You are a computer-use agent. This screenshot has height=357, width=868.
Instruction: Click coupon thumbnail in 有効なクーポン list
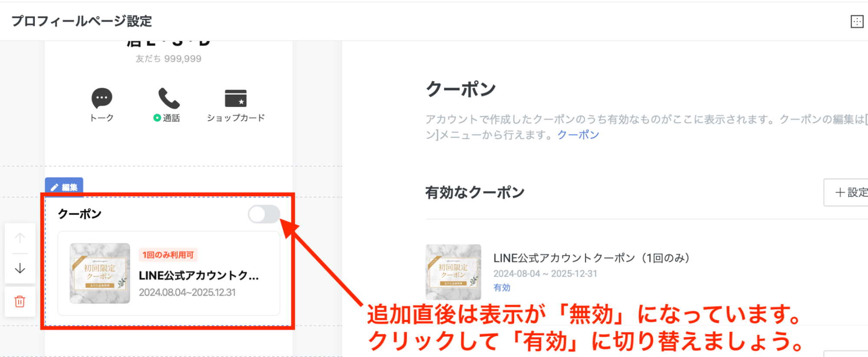click(453, 272)
